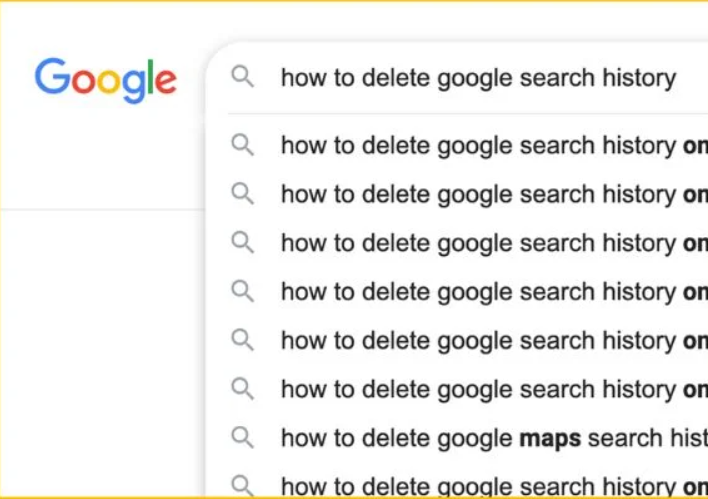
Task: Select the last partially visible suggestion text
Action: tap(494, 487)
